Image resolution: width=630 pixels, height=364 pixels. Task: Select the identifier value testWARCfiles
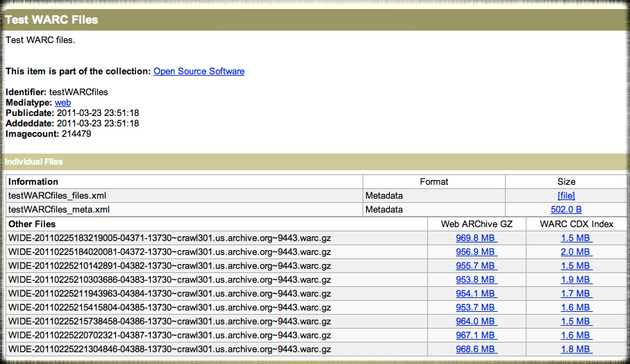(x=78, y=92)
